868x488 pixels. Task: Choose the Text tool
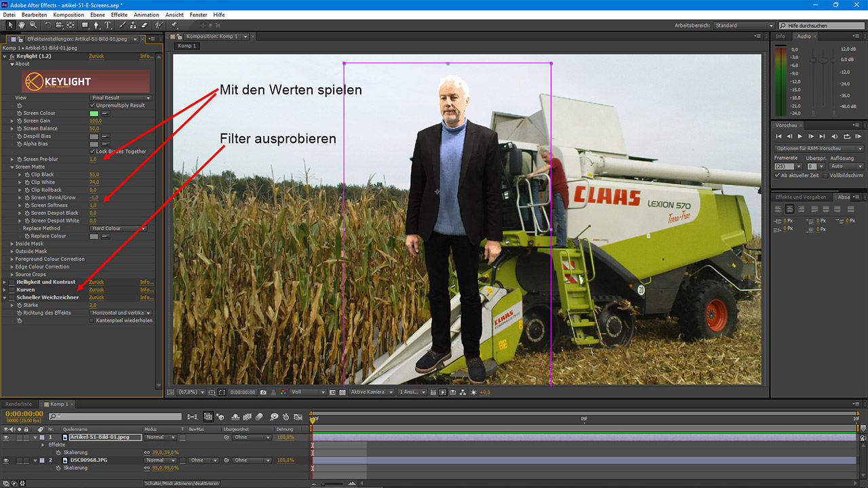click(x=107, y=24)
